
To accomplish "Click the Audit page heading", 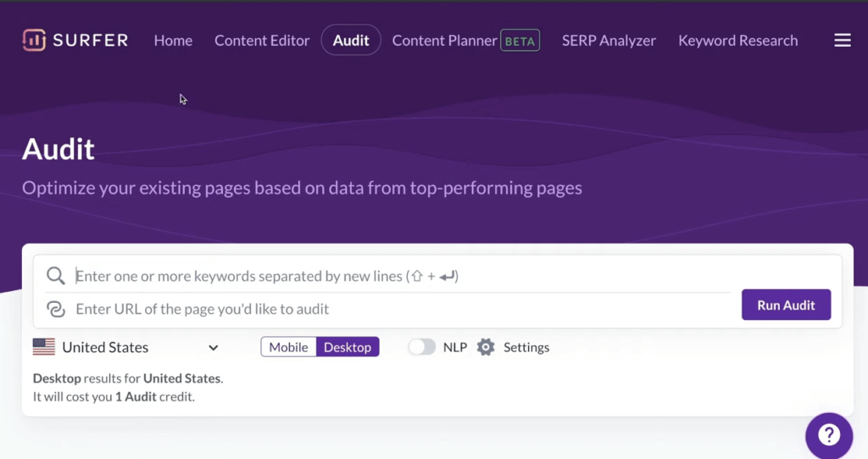I will coord(58,149).
